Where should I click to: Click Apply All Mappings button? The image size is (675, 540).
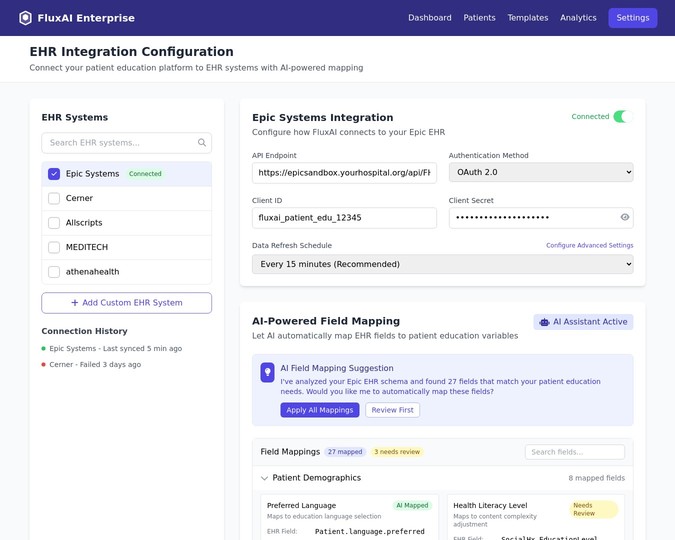pos(320,410)
